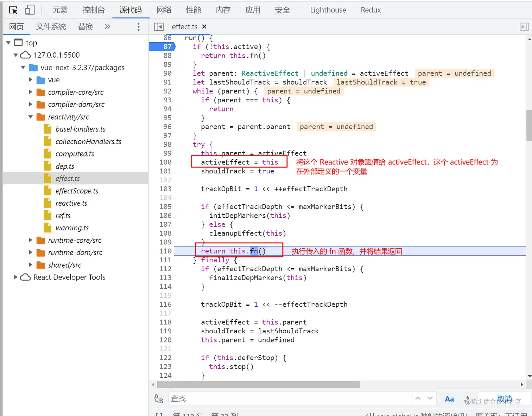Open effectScope.ts file
The height and width of the screenshot is (416, 532).
coord(77,191)
